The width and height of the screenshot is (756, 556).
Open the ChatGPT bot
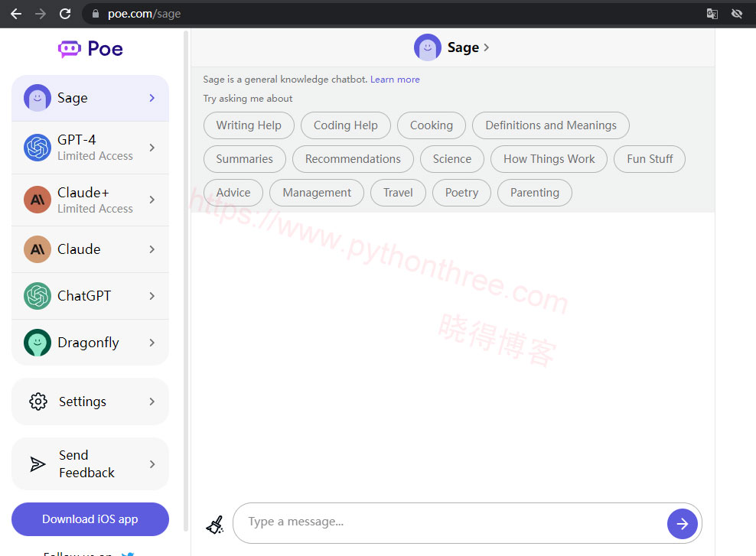85,296
